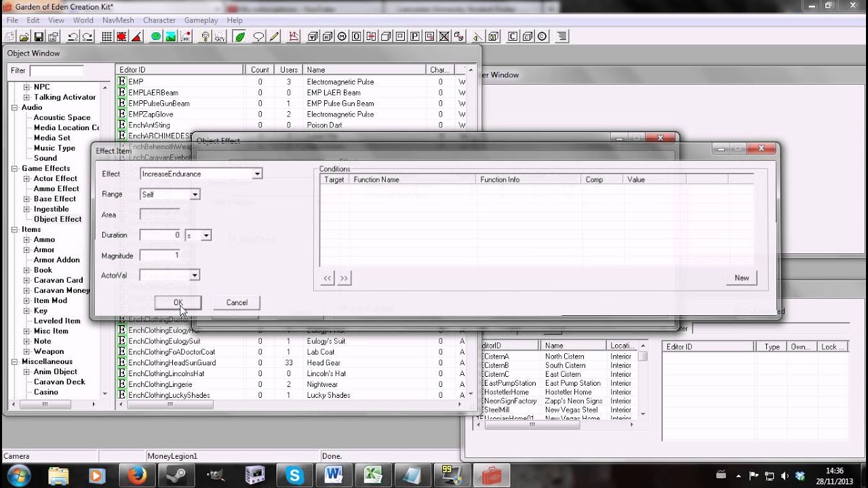Click the Magnitude input field

click(160, 256)
